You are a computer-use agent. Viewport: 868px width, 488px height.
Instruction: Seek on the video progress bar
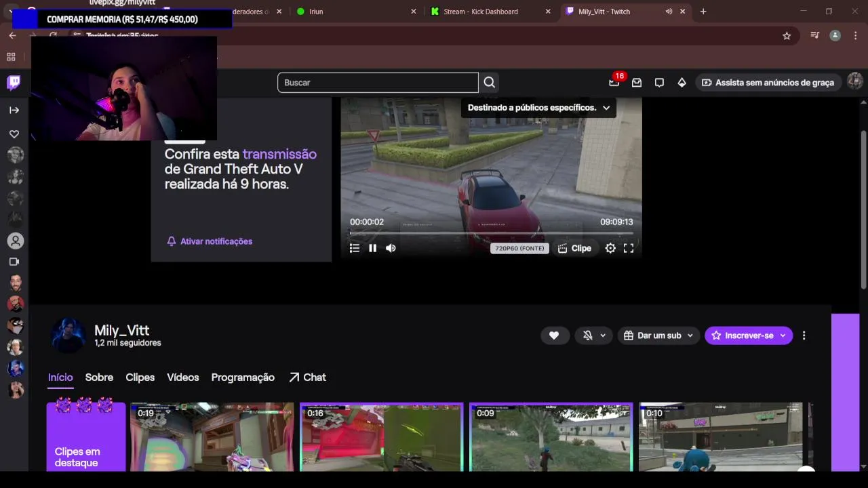(491, 233)
